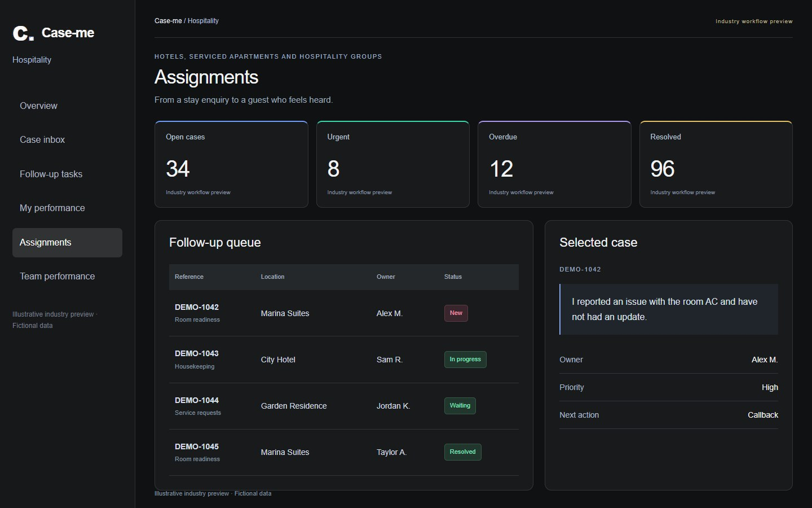Click the Industry workflow preview label in header
This screenshot has width=812, height=508.
(754, 21)
